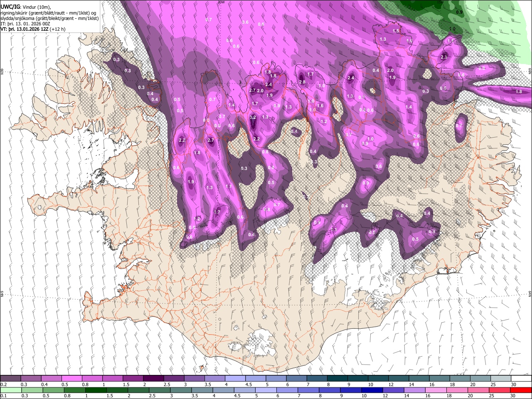Click the snow legend swatch for 1.5–2 mm
The height and width of the screenshot is (399, 532).
pyautogui.click(x=133, y=379)
